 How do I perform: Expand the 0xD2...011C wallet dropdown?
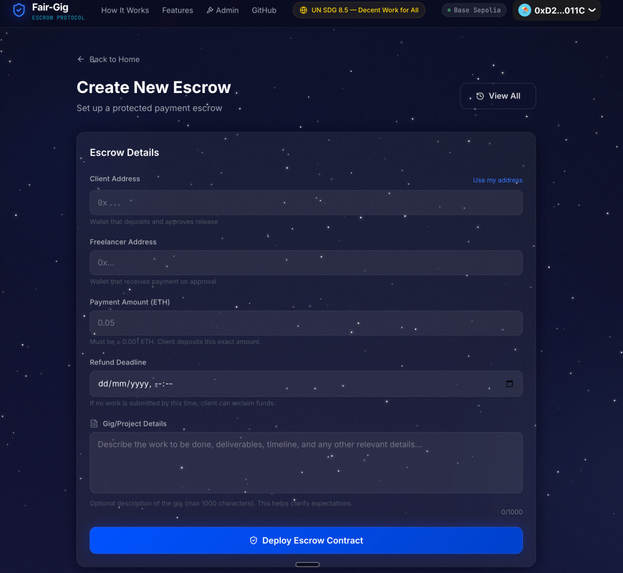[557, 10]
